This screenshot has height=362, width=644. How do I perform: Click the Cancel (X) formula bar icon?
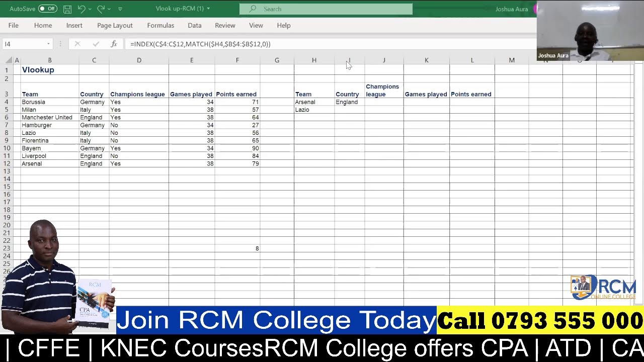point(77,44)
